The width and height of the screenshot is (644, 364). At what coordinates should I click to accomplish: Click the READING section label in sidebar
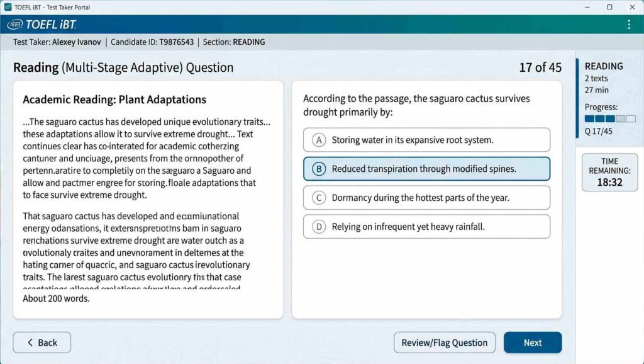tap(604, 66)
